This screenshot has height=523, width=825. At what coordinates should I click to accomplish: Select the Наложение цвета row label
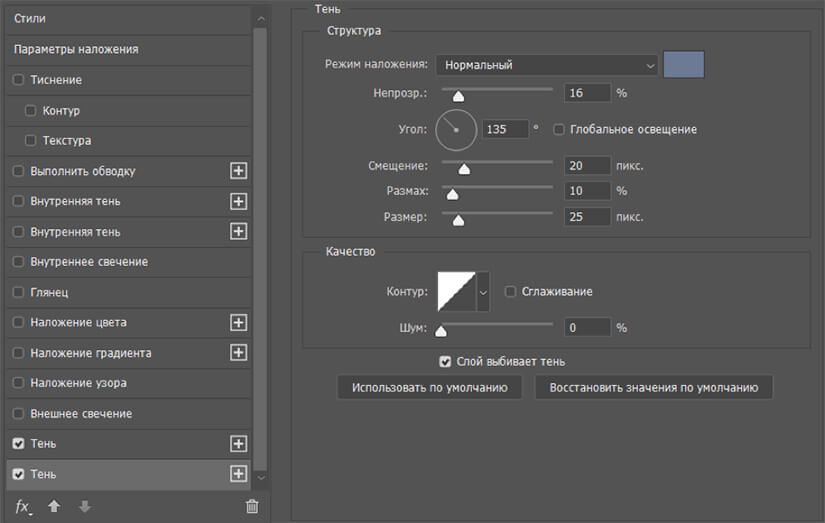coord(78,322)
